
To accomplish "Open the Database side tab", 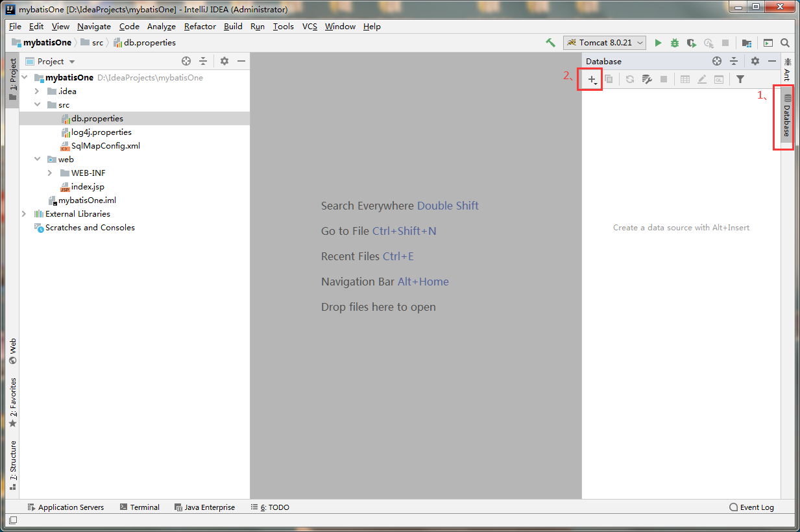I will point(787,115).
